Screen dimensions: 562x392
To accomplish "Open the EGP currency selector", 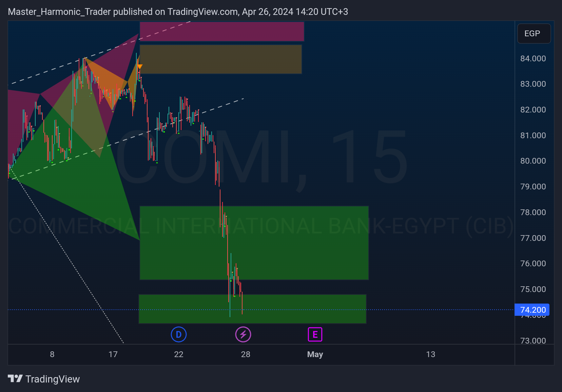I will point(534,34).
